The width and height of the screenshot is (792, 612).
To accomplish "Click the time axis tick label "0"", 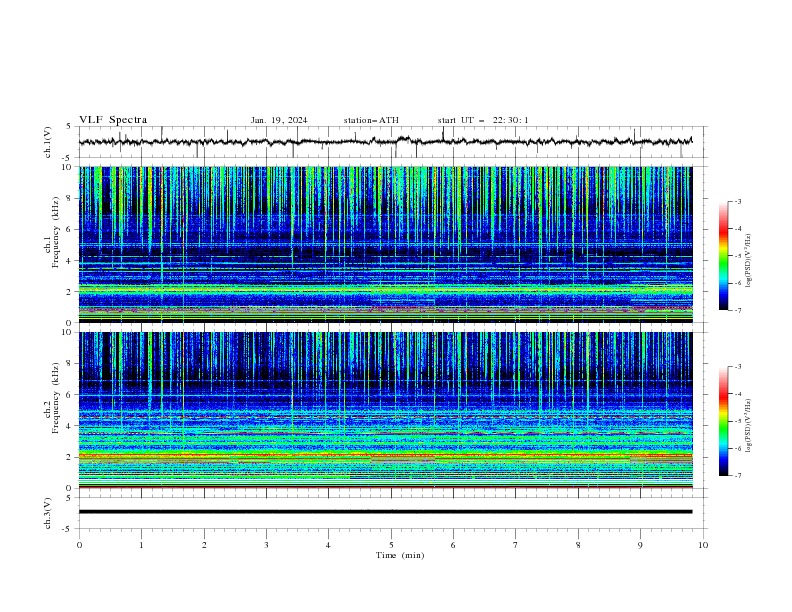I will click(79, 545).
